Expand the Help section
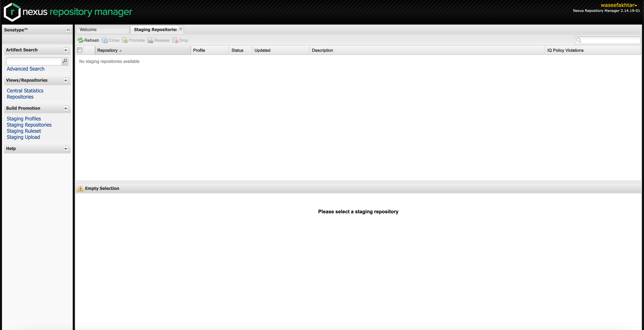 pos(66,149)
